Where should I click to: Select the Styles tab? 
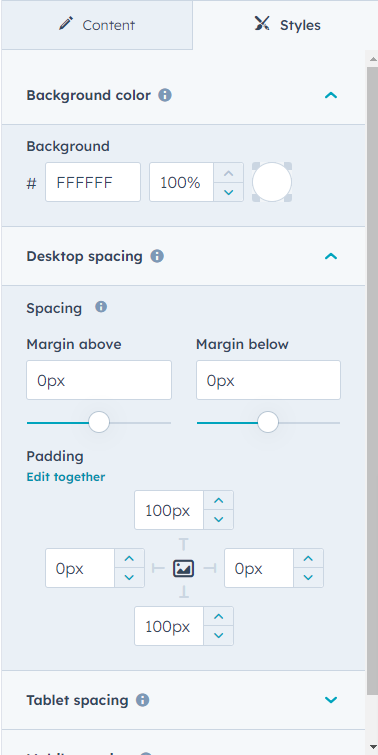click(287, 25)
